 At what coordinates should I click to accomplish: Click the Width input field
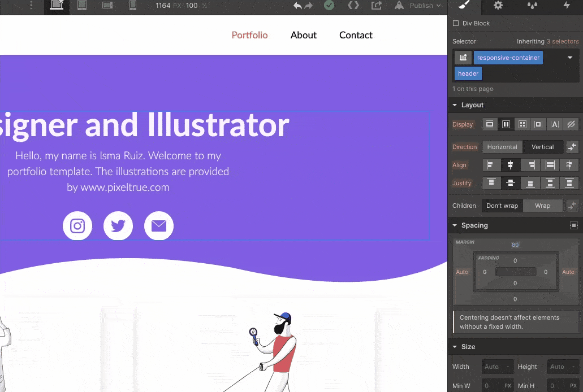tap(498, 367)
